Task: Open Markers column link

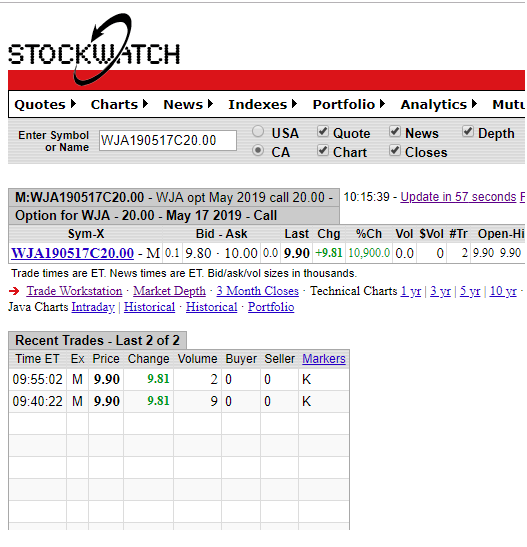Action: (324, 359)
